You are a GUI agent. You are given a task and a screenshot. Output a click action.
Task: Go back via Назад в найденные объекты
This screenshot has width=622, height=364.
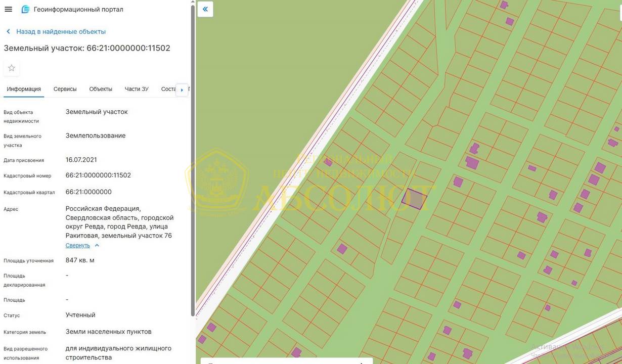pyautogui.click(x=61, y=31)
